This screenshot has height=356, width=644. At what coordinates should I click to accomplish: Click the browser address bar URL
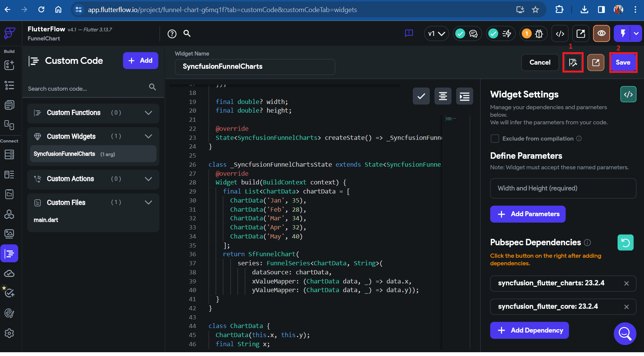[222, 10]
